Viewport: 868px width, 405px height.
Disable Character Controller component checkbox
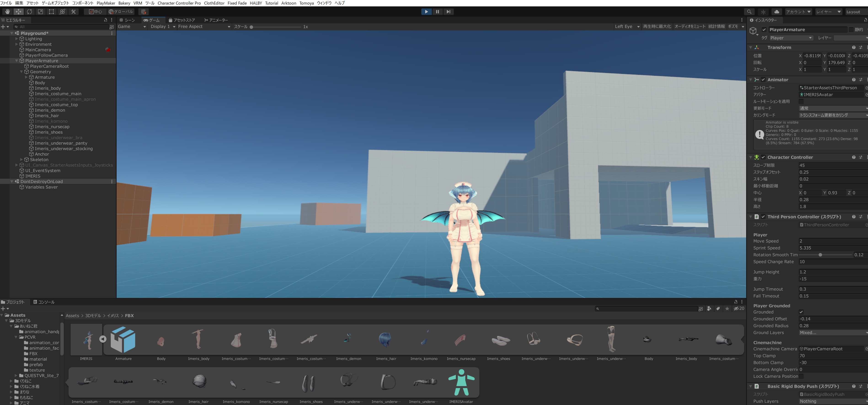pos(763,157)
